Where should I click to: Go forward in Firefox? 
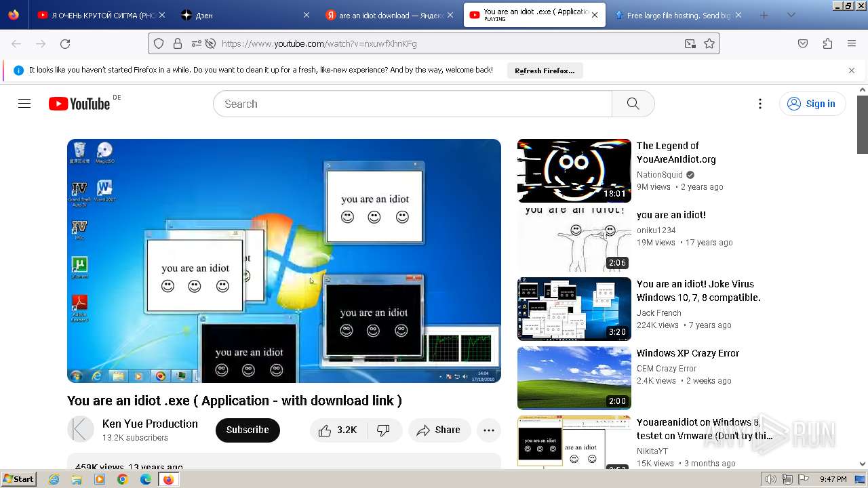(41, 43)
